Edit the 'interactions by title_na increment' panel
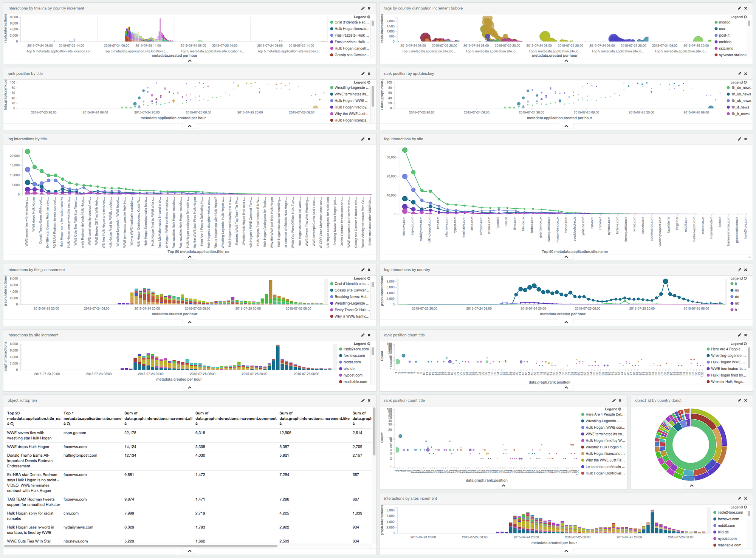 (363, 270)
